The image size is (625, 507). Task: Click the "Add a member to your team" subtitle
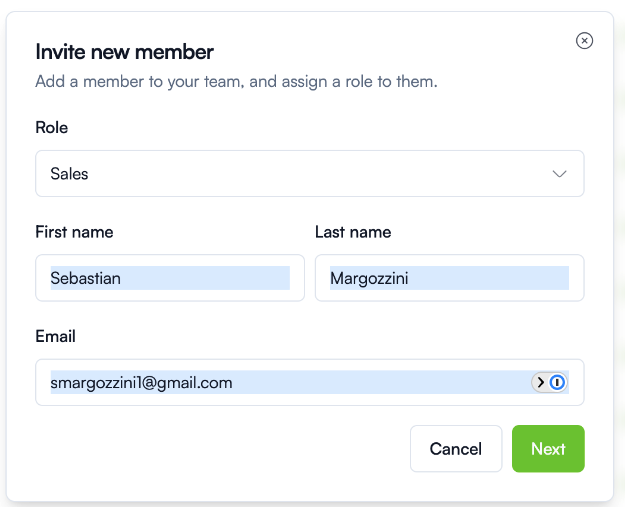[x=236, y=81]
